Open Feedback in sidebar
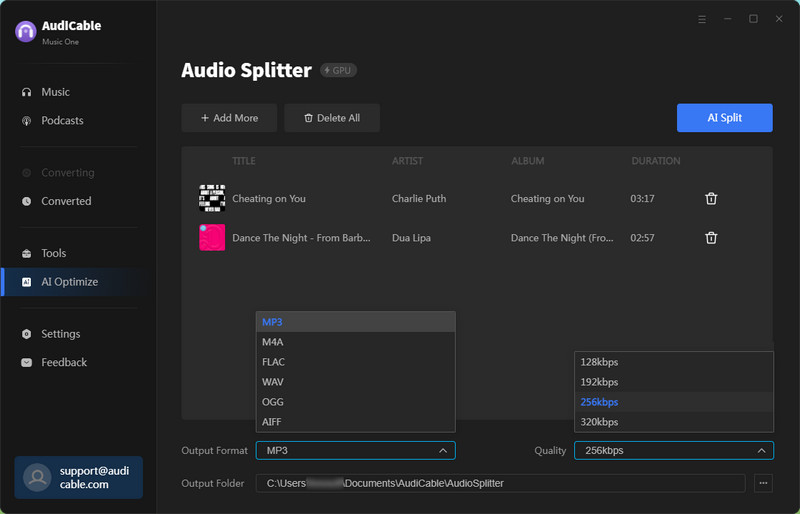The width and height of the screenshot is (800, 514). (x=64, y=363)
